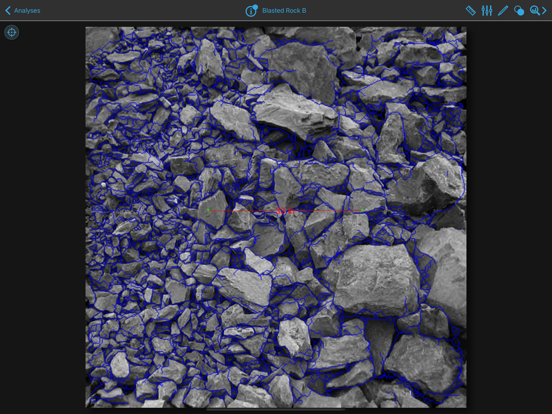552x414 pixels.
Task: Toggle the overlapping circles overlay icon
Action: pyautogui.click(x=519, y=11)
